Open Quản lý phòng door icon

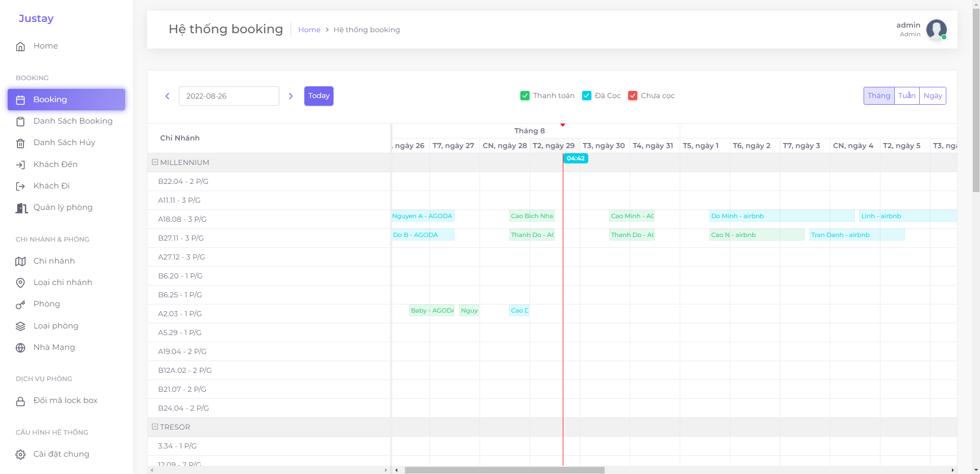point(21,208)
